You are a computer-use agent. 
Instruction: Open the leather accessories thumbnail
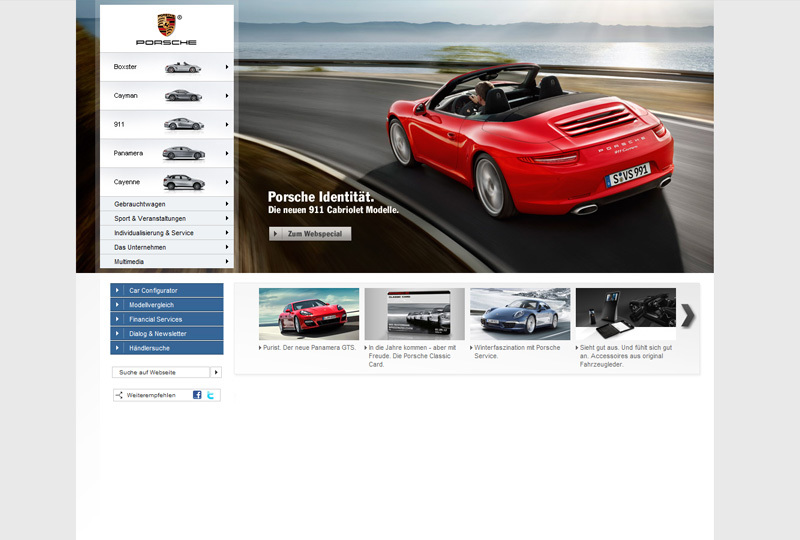626,314
